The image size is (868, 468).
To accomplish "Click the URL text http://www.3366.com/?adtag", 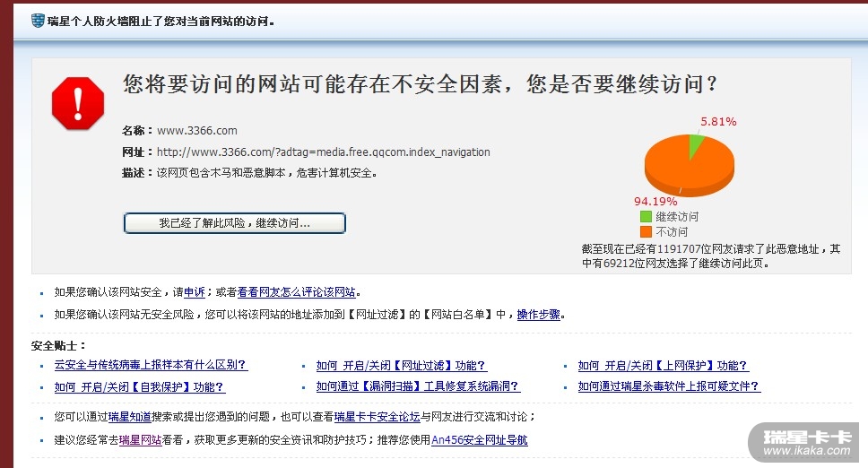I will click(324, 152).
